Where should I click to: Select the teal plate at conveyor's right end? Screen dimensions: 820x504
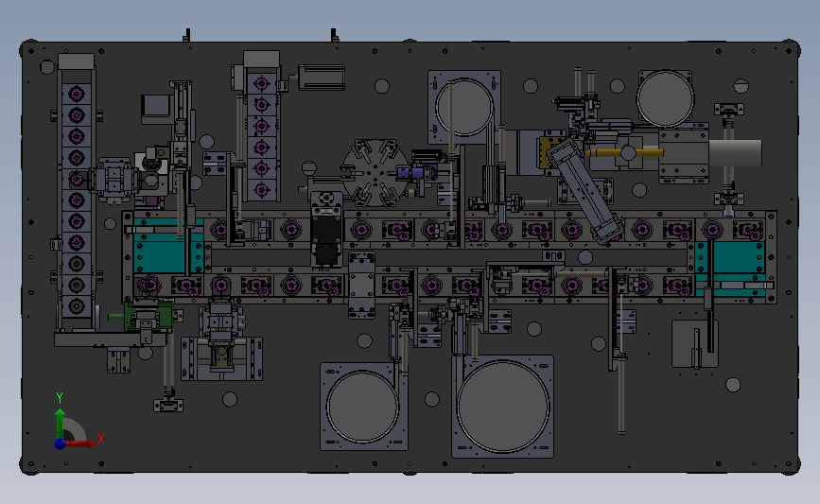731,268
